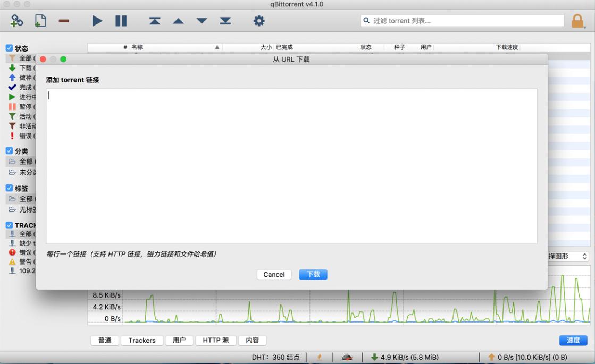595x364 pixels.
Task: Click the add torrent file icon
Action: 40,21
